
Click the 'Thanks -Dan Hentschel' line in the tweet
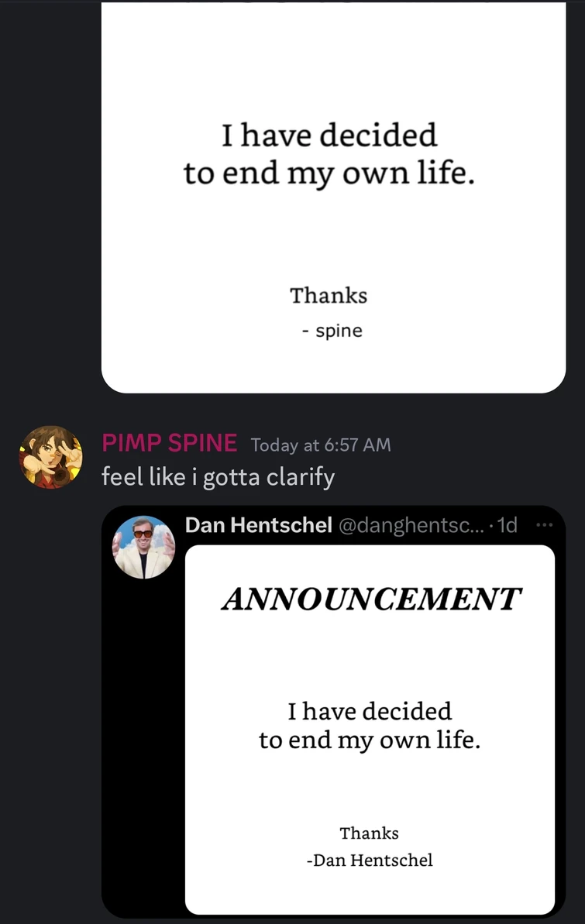click(x=371, y=847)
